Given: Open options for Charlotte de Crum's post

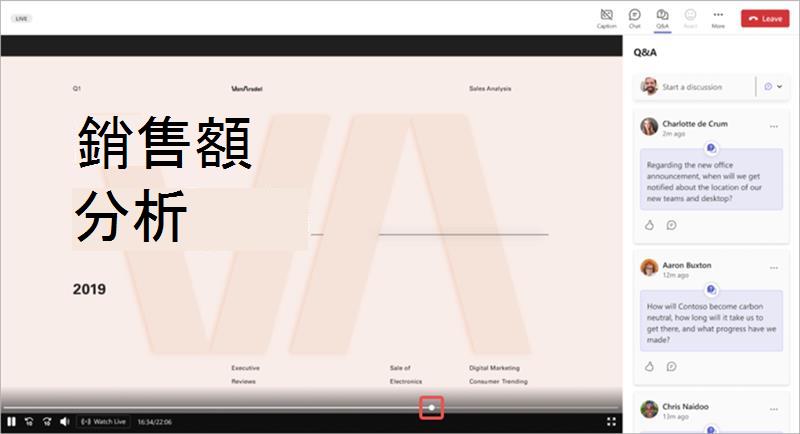Looking at the screenshot, I should pos(774,126).
